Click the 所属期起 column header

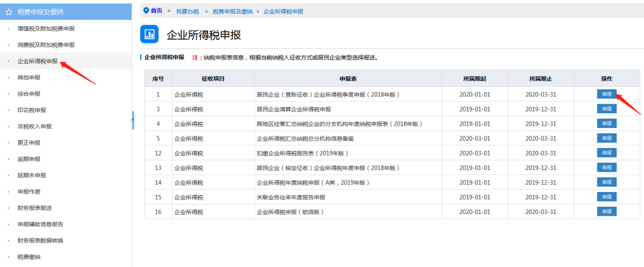point(475,79)
